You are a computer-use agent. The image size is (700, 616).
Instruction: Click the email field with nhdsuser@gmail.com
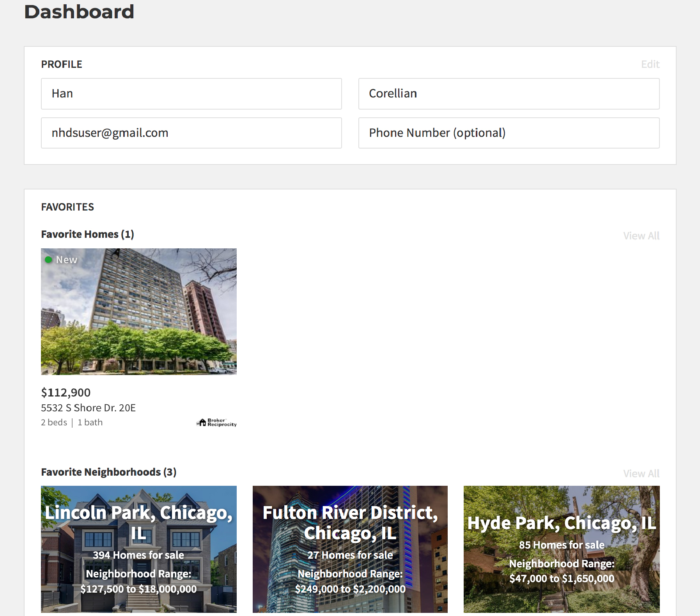[x=191, y=133]
